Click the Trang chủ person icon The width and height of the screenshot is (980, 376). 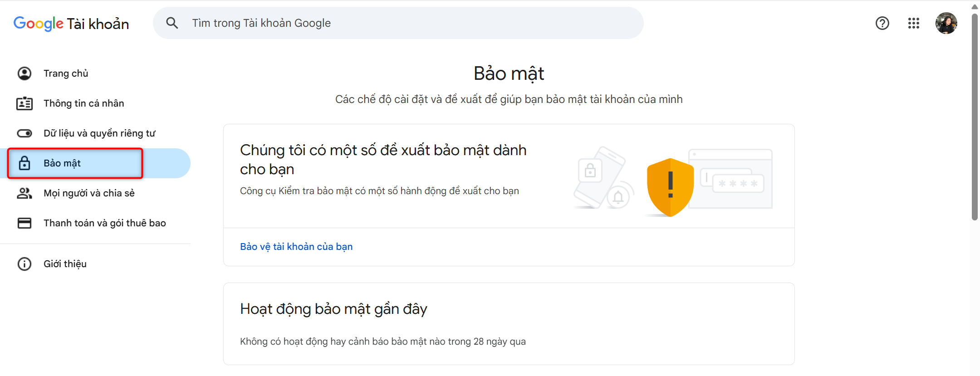click(x=24, y=73)
